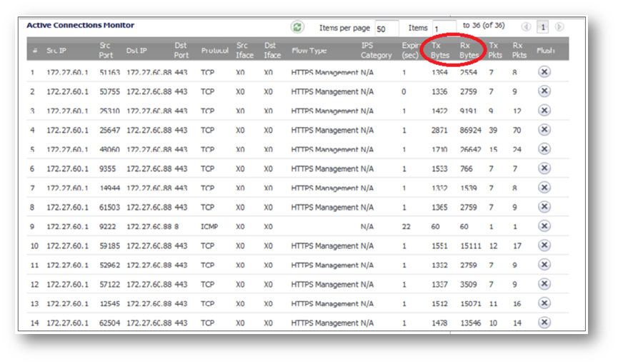Sort by Protocol column header
The width and height of the screenshot is (618, 364).
coord(215,51)
